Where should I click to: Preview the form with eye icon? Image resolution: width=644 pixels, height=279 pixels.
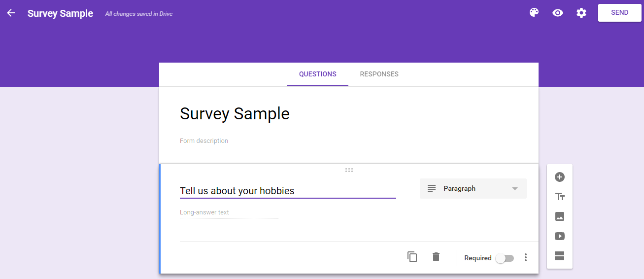pos(558,13)
